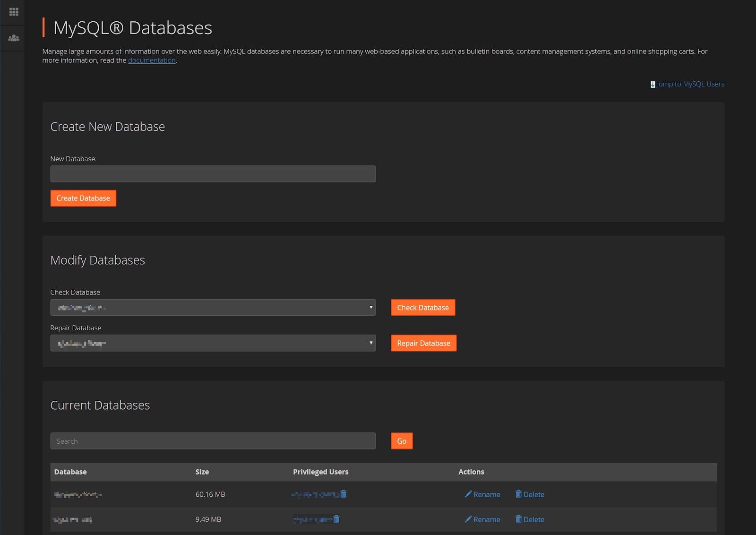
Task: Click the orange Repair Database button
Action: click(423, 343)
